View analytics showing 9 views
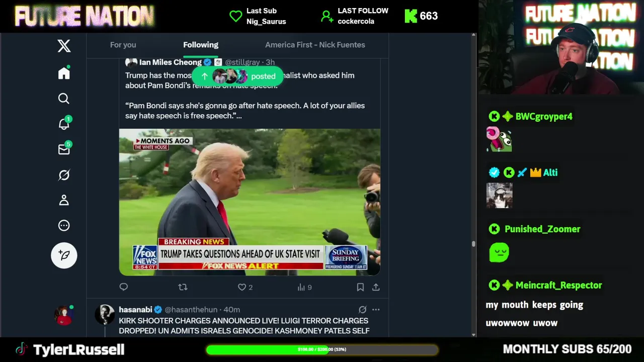 (304, 287)
